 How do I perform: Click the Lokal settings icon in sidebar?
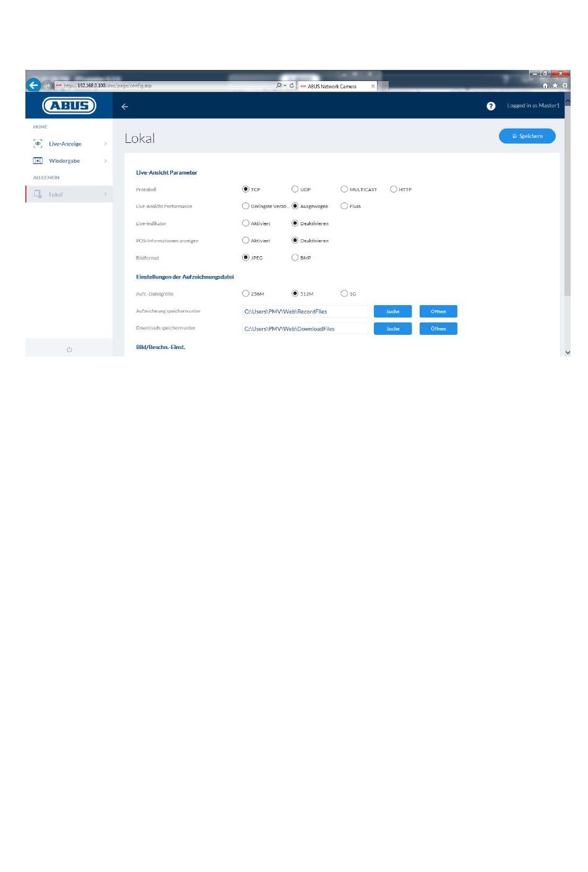click(38, 194)
